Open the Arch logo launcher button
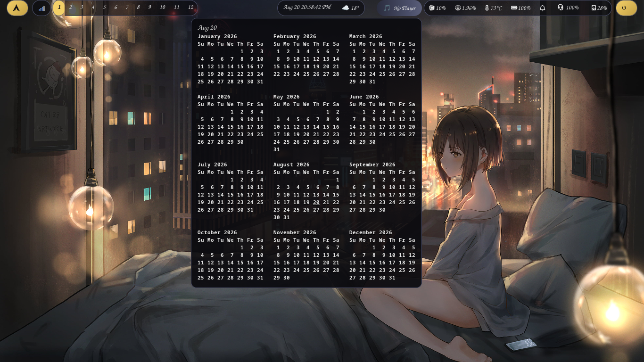 click(17, 8)
